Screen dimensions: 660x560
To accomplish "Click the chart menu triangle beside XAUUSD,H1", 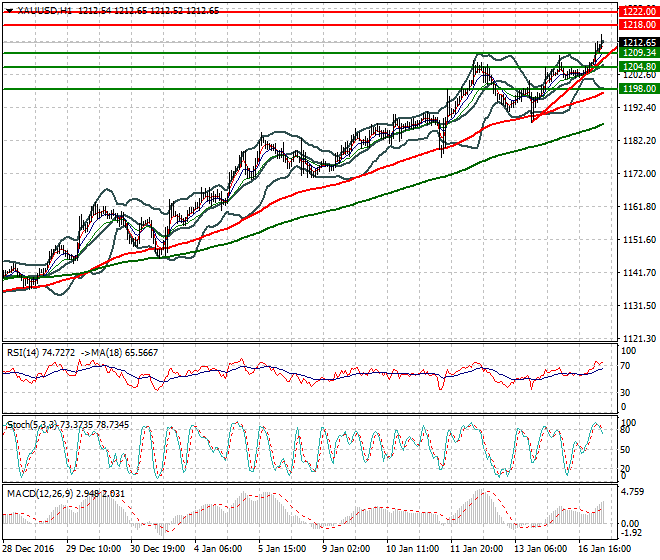I will (10, 11).
